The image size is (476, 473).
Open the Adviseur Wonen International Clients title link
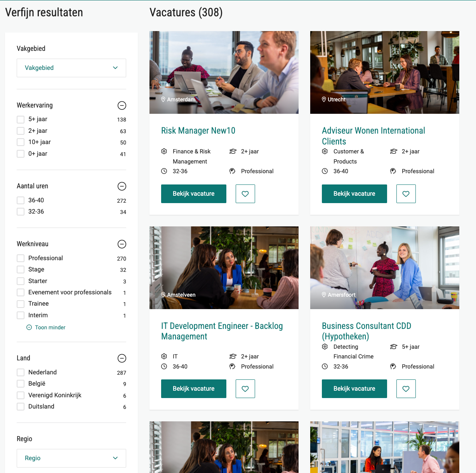pos(374,136)
